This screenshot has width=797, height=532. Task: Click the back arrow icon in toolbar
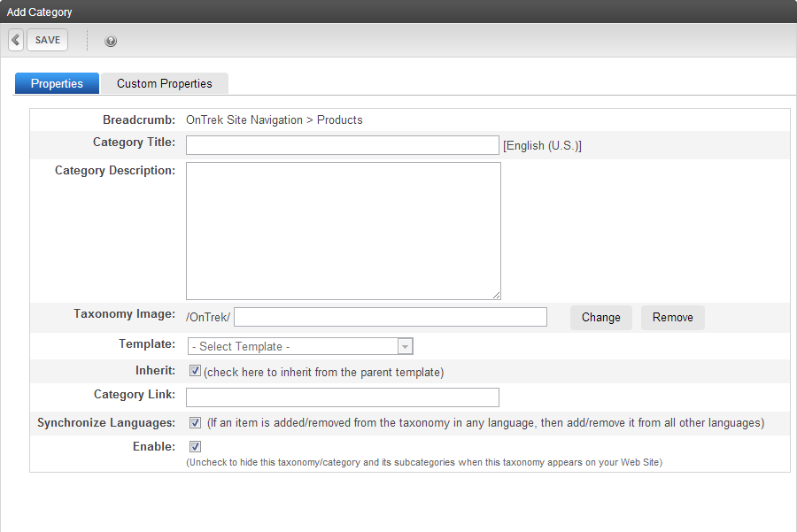coord(16,40)
